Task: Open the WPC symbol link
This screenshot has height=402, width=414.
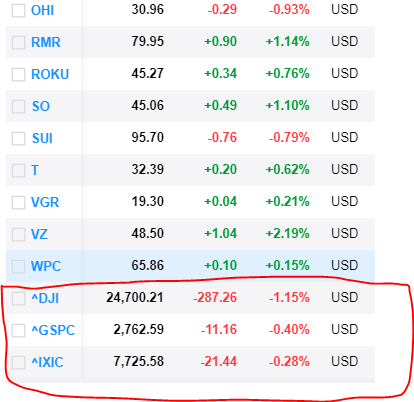Action: point(46,266)
